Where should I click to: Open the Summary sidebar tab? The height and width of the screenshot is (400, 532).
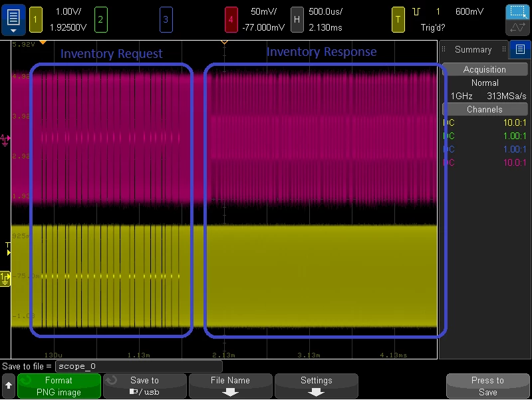[x=473, y=49]
